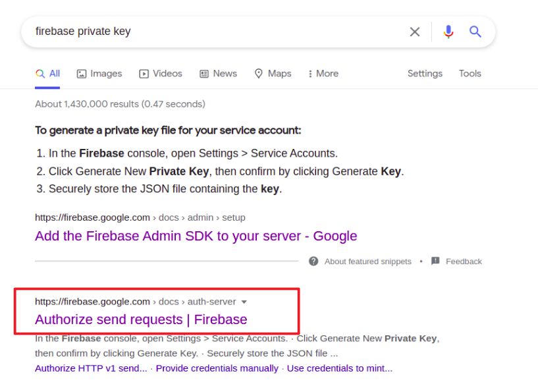Image resolution: width=538 pixels, height=392 pixels.
Task: Clear the search box with X icon
Action: (415, 32)
